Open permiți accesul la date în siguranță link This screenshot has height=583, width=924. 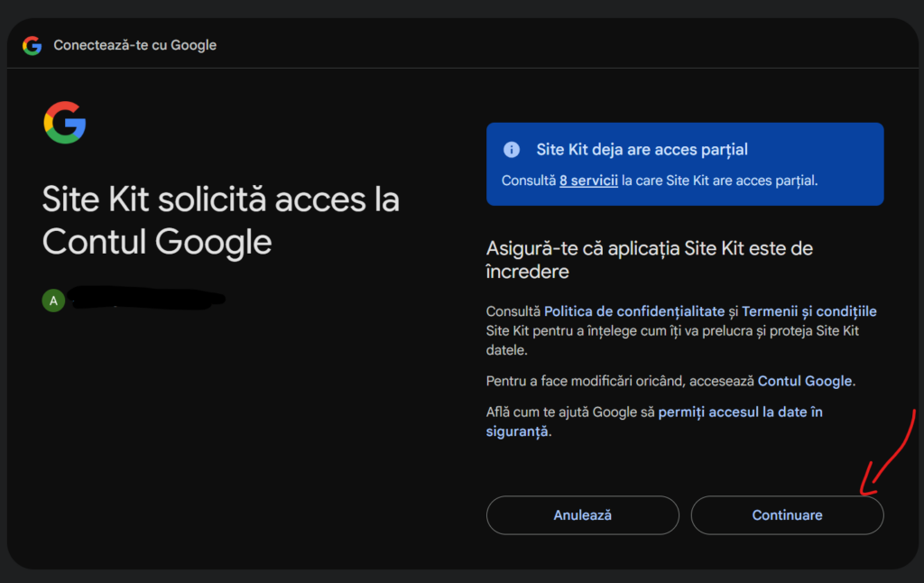(x=654, y=421)
